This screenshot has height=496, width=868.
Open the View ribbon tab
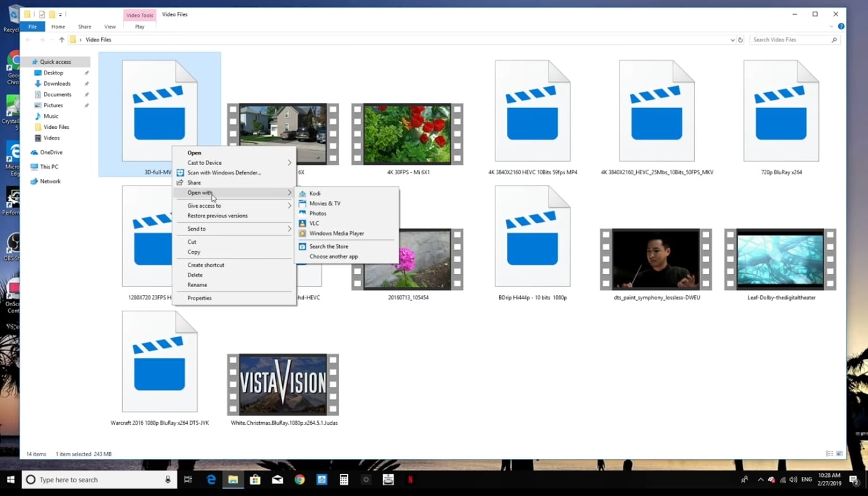(x=110, y=27)
